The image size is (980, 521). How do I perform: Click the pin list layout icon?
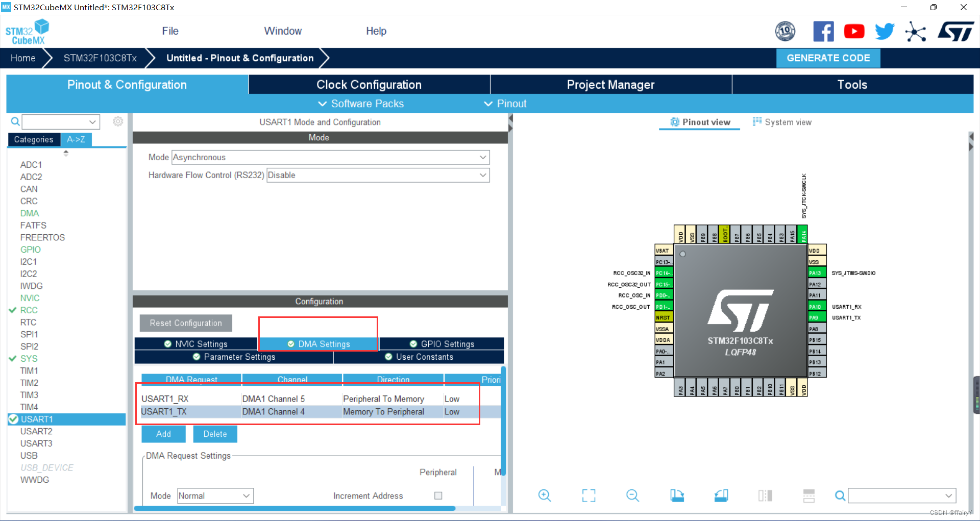(x=809, y=495)
